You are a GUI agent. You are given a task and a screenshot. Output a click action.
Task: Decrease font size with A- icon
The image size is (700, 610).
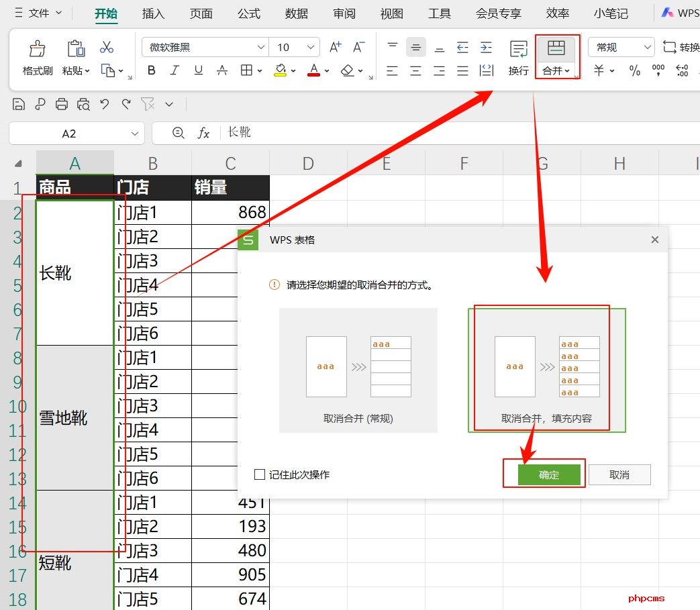click(358, 47)
